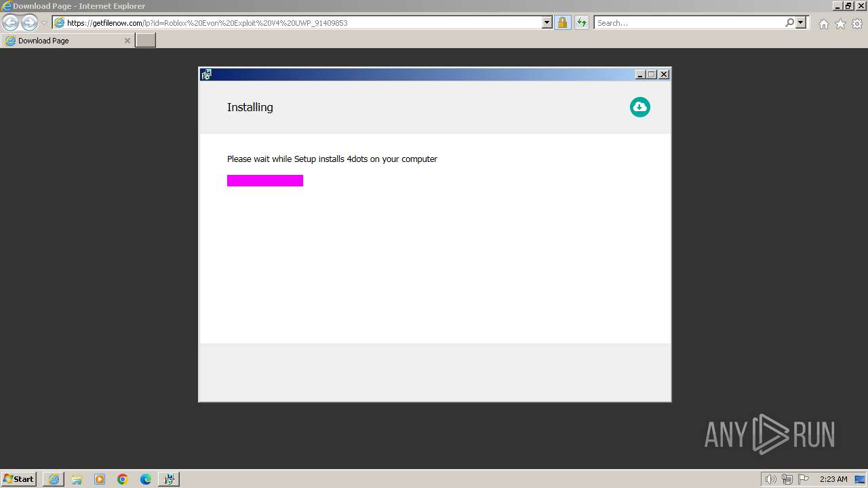
Task: Launch Google Chrome from the taskbar
Action: (x=123, y=479)
